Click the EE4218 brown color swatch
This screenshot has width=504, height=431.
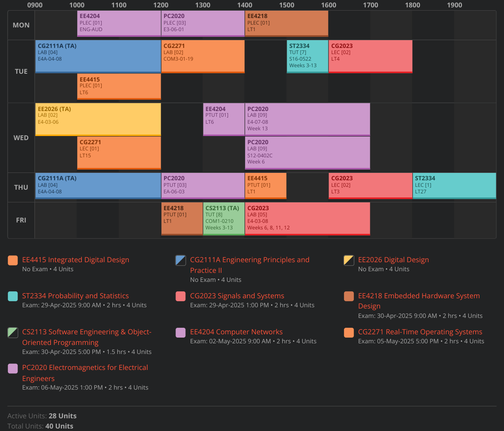349,297
